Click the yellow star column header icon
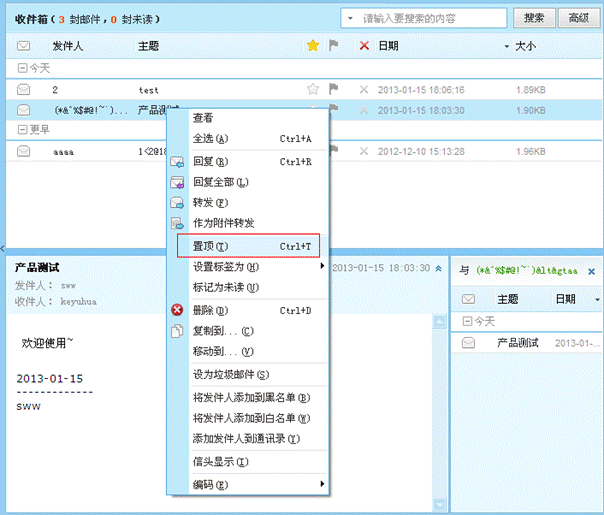 pos(313,46)
